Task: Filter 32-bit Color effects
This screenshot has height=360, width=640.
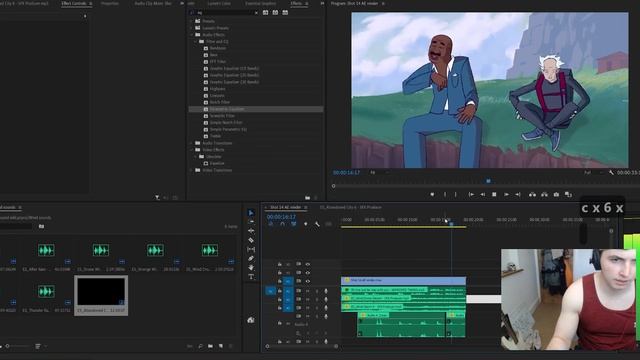Action: 275,13
